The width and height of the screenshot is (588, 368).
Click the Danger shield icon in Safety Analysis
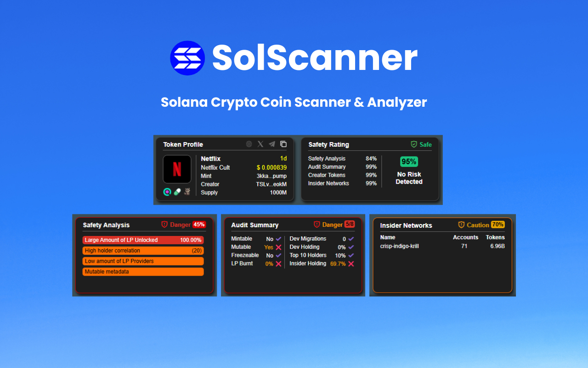(164, 225)
